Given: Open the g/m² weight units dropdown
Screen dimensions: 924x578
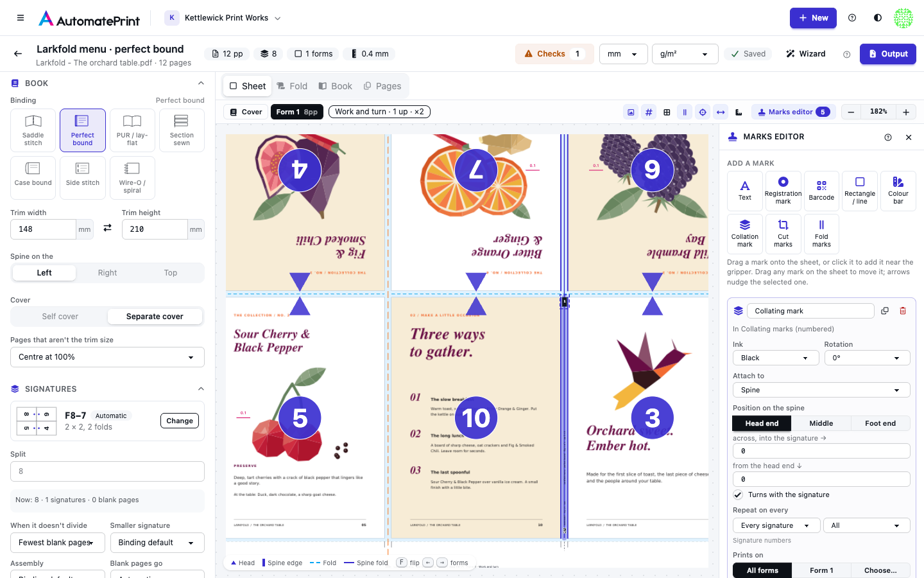Looking at the screenshot, I should pyautogui.click(x=685, y=54).
